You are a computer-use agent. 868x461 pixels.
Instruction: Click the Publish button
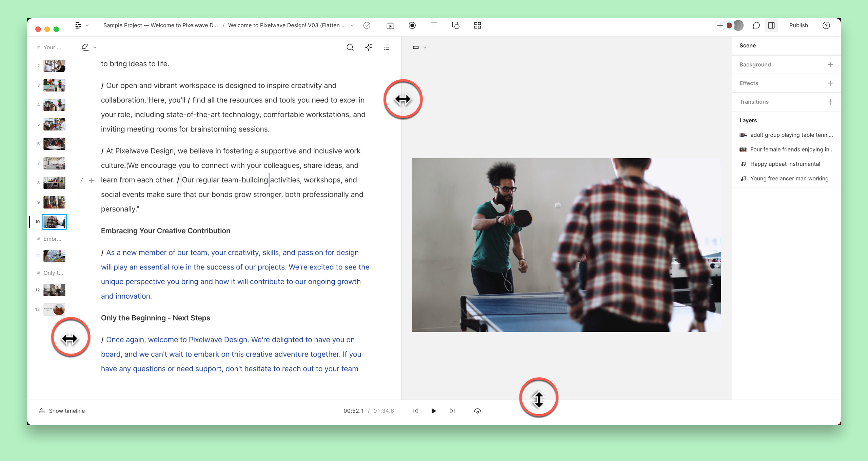coord(798,25)
